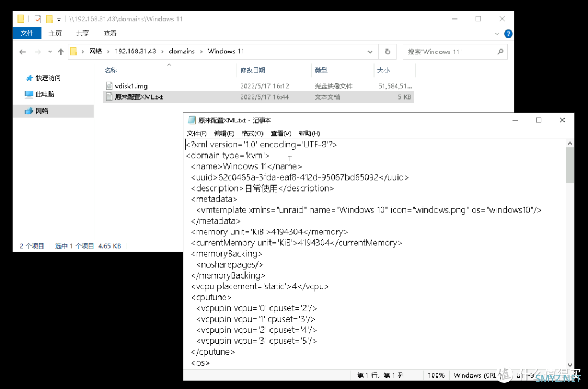This screenshot has width=588, height=389.
Task: Click the vmtemplate line in Notepad
Action: [369, 210]
